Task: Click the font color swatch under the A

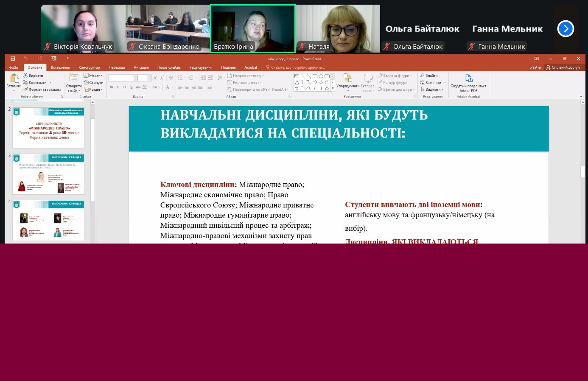Action: click(168, 90)
